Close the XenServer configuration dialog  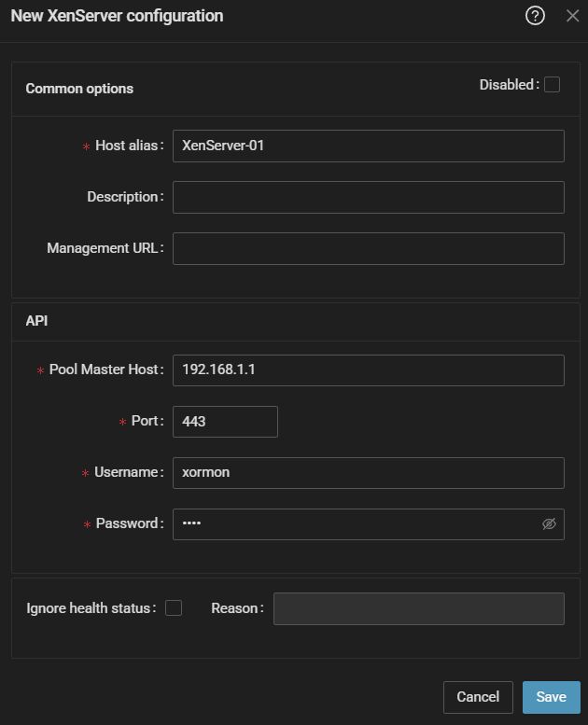(x=572, y=16)
